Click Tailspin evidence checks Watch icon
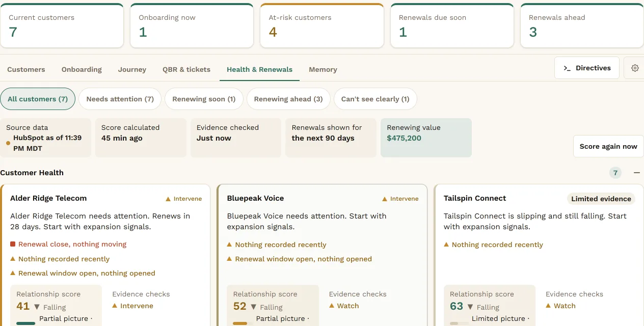This screenshot has width=644, height=326. 548,306
